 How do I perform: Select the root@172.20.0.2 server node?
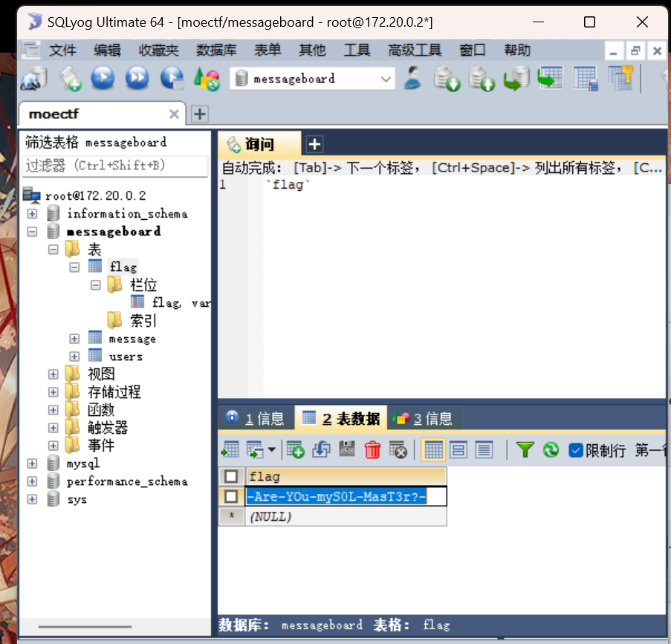(95, 195)
